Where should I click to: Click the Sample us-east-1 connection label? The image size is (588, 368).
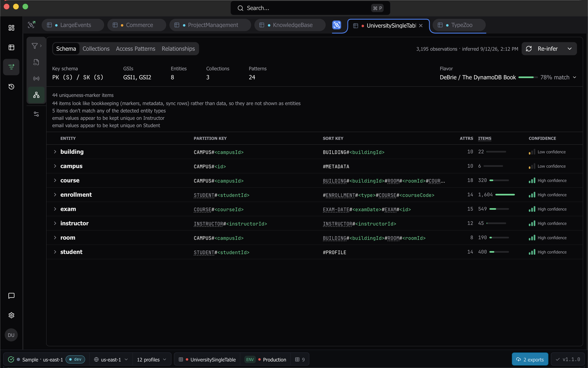(x=42, y=360)
